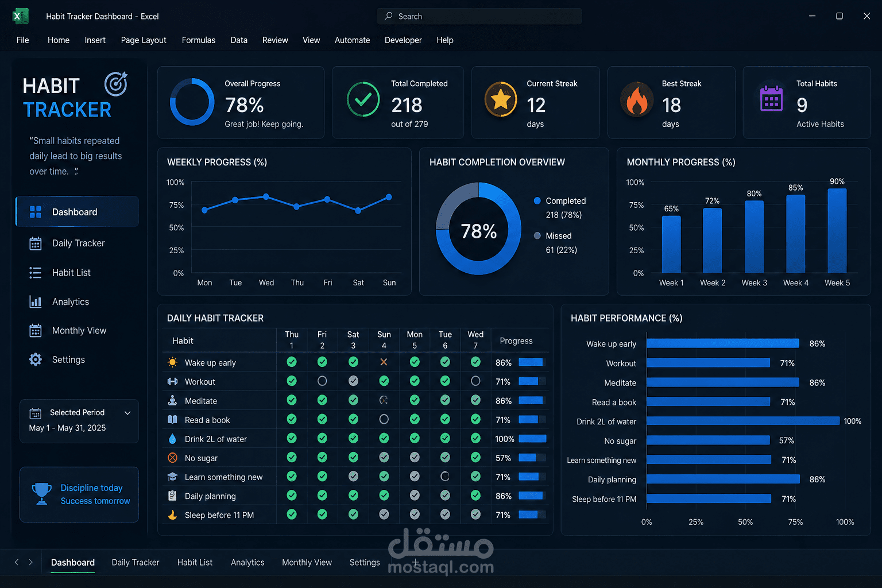Toggle No sugar check for Thu 1
The height and width of the screenshot is (588, 882).
(292, 457)
